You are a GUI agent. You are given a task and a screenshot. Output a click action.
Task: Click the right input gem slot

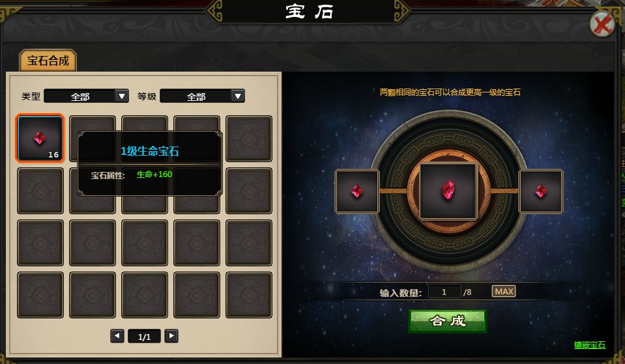click(x=541, y=191)
